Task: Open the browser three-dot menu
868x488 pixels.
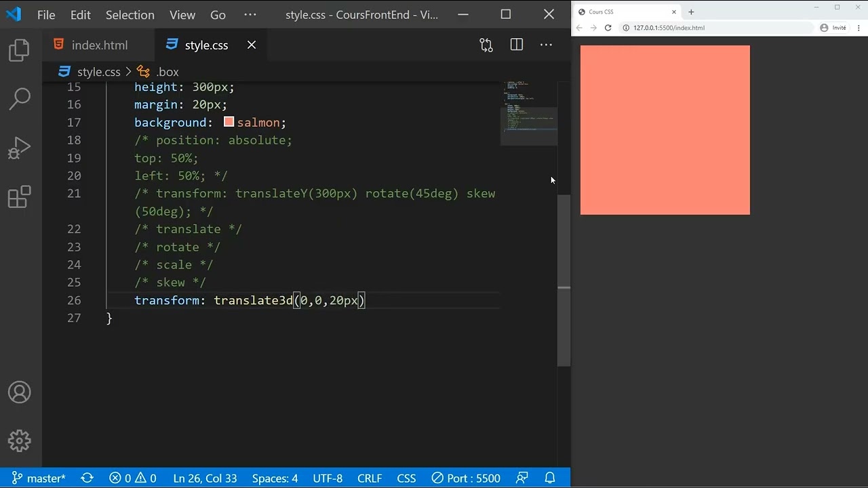Action: [x=859, y=28]
